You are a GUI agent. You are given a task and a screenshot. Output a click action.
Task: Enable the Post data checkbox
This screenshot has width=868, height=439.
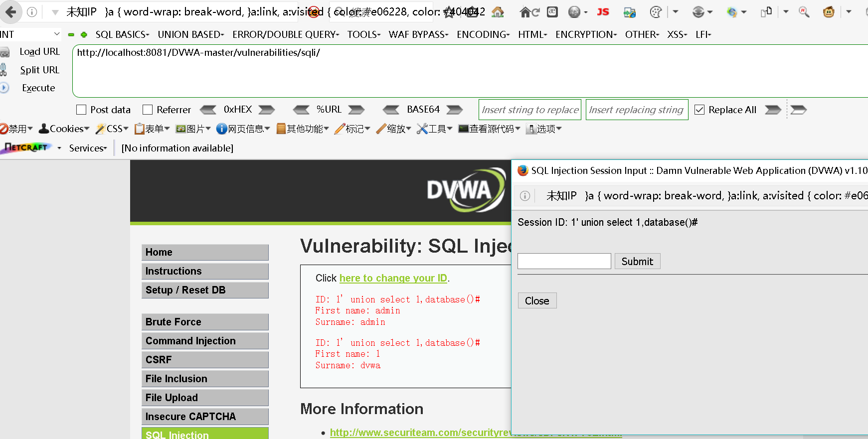click(x=81, y=110)
